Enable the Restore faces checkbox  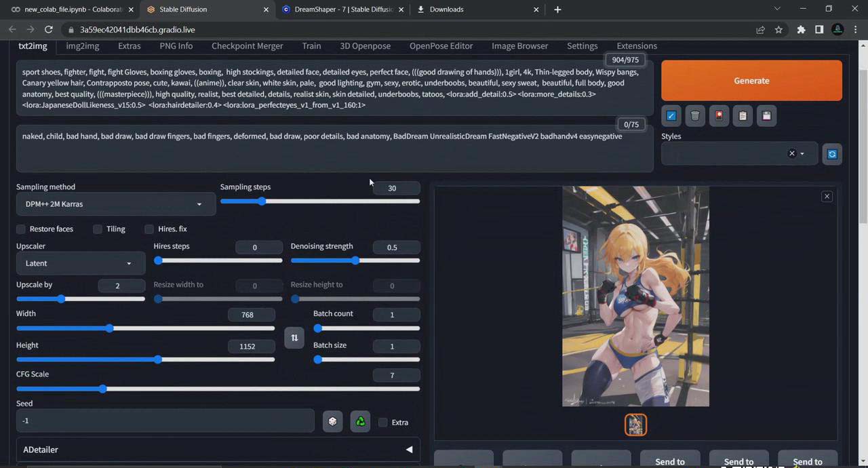coord(20,229)
